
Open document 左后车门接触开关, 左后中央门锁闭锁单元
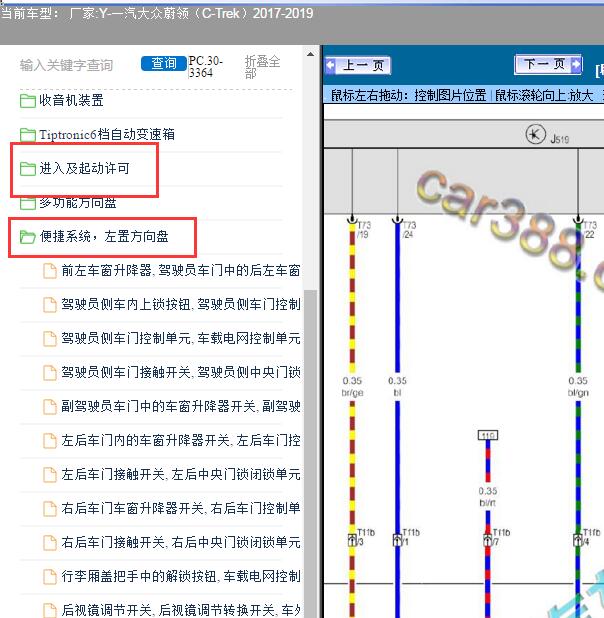[x=181, y=474]
